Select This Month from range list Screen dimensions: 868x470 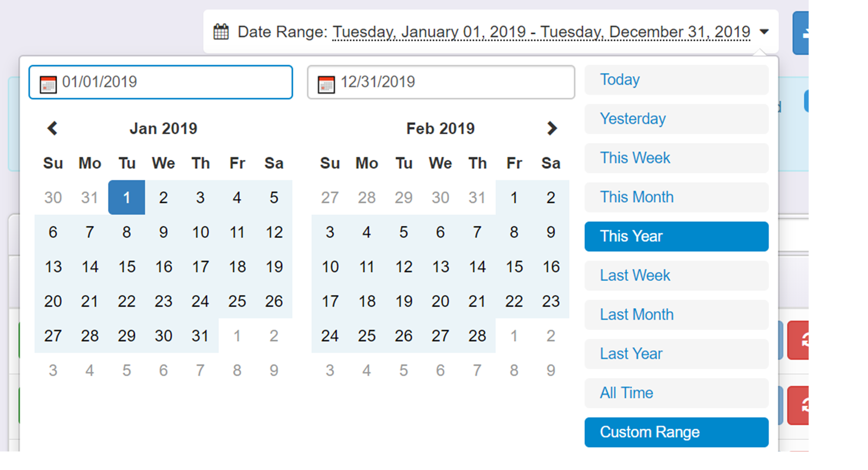(x=677, y=197)
